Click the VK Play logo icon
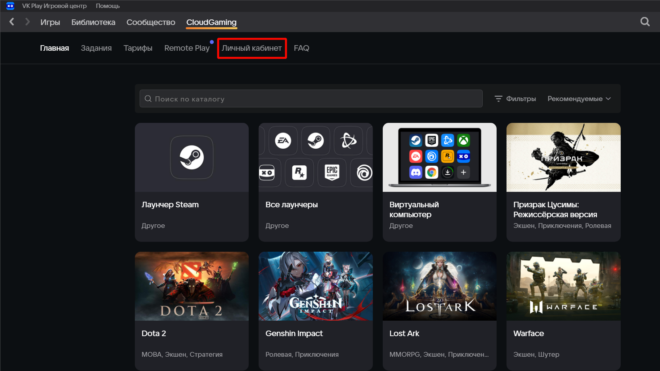 tap(10, 6)
